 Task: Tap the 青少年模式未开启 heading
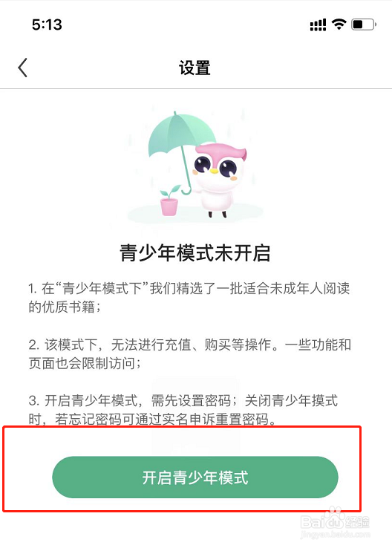coord(195,252)
